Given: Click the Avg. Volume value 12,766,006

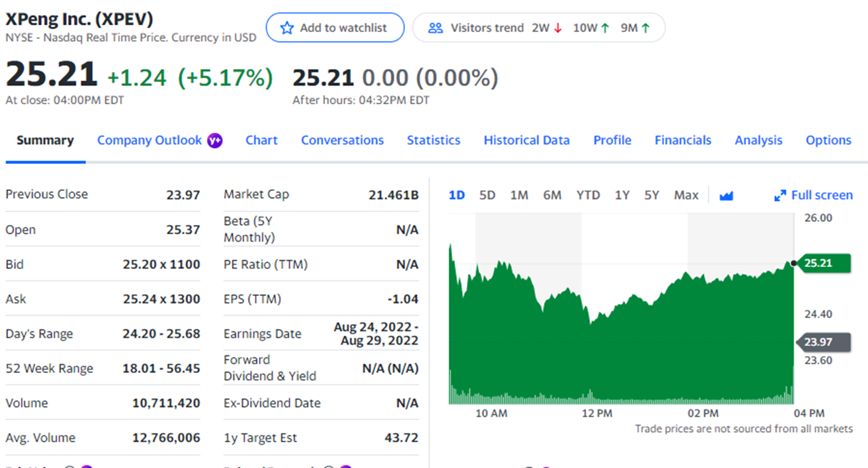Looking at the screenshot, I should coord(166,438).
